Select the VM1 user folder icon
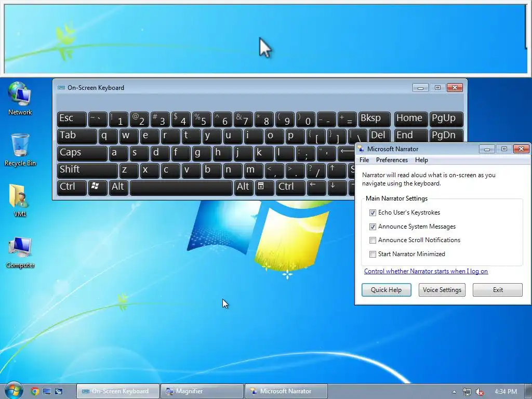Screen dimensions: 532x399 pyautogui.click(x=20, y=200)
